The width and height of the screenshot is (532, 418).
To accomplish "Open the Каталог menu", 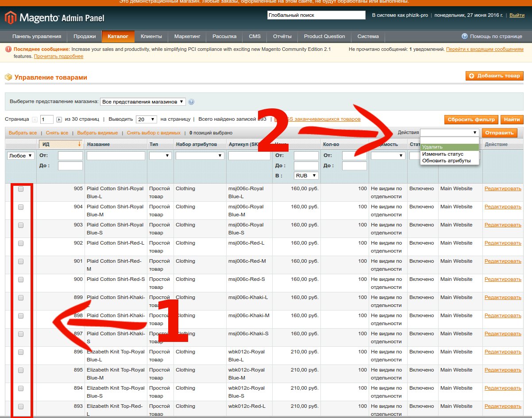I will click(118, 36).
